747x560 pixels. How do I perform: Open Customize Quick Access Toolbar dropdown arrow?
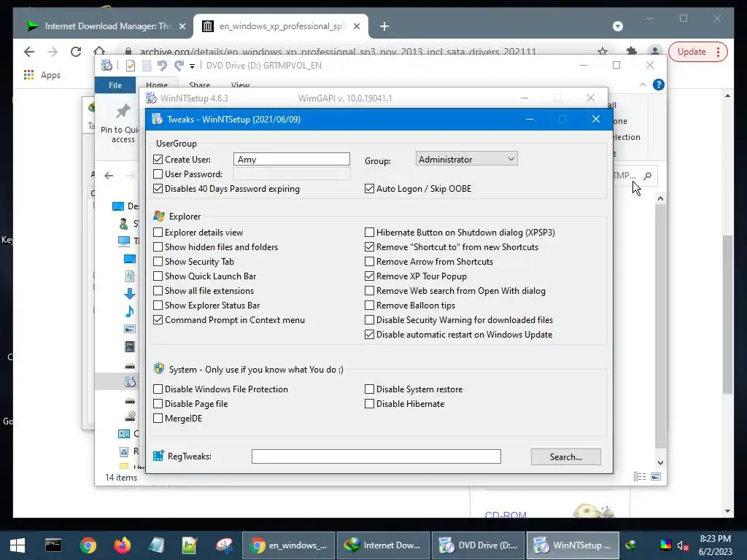[192, 66]
